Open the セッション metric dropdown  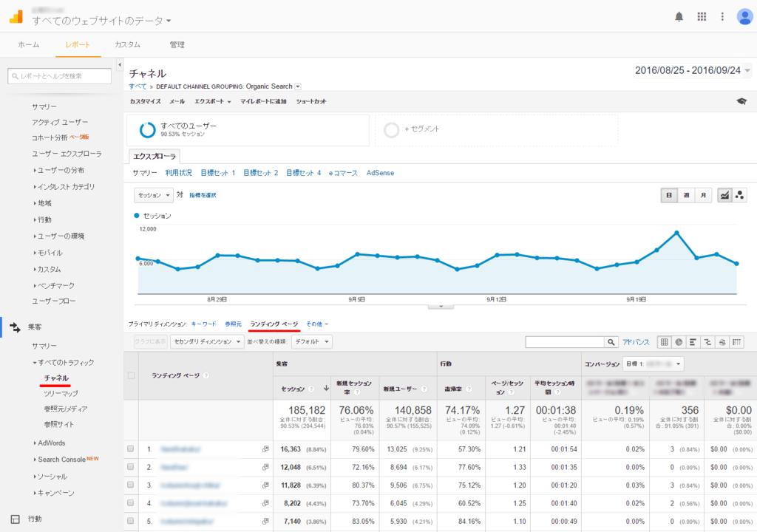click(x=154, y=196)
